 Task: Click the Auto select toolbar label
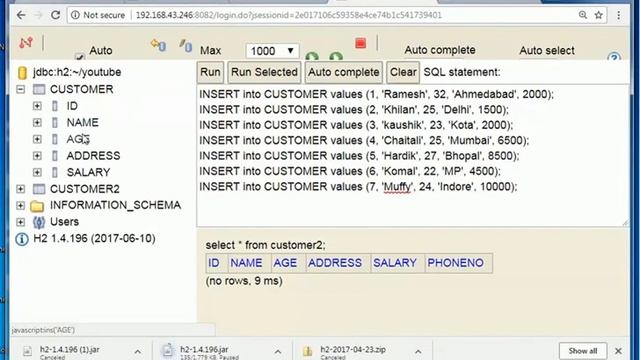tap(547, 51)
